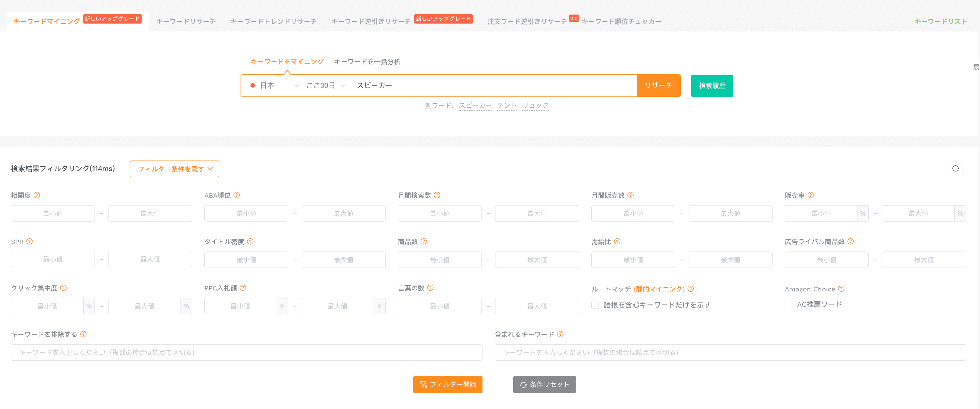Viewport: 980px width, 409px height.
Task: Click example keyword テント
Action: pyautogui.click(x=507, y=105)
